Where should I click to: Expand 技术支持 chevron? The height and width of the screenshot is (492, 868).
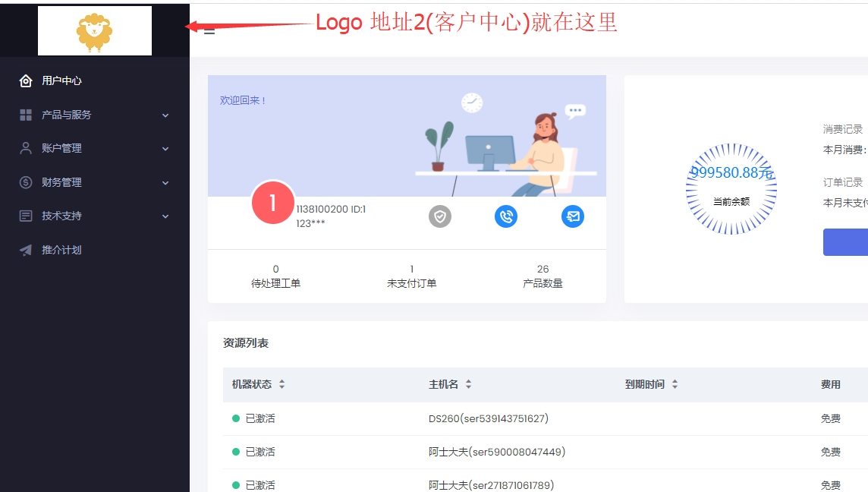click(x=165, y=216)
